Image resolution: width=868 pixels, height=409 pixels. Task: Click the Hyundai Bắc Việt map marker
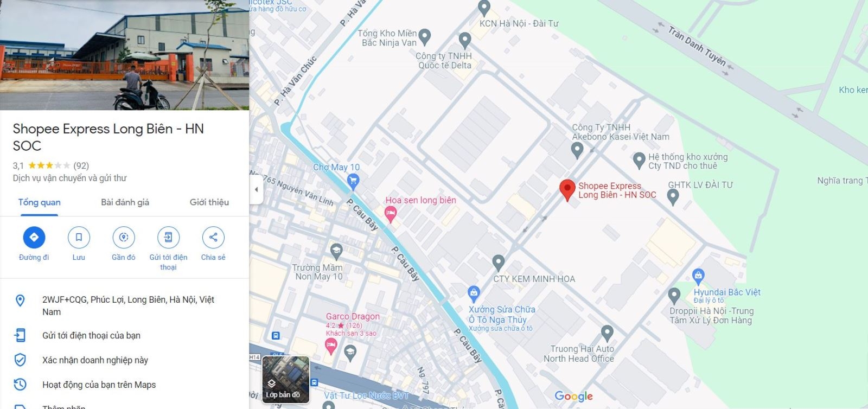(x=698, y=277)
